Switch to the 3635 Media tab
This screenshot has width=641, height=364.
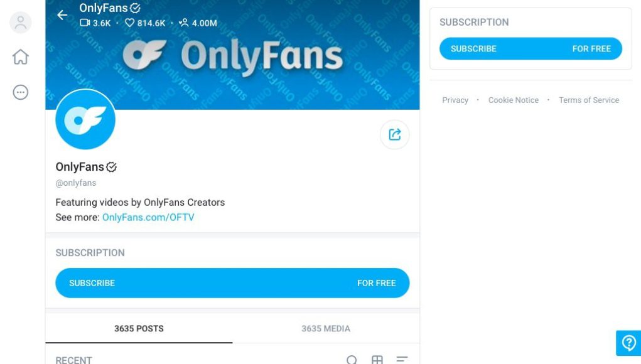(x=326, y=328)
